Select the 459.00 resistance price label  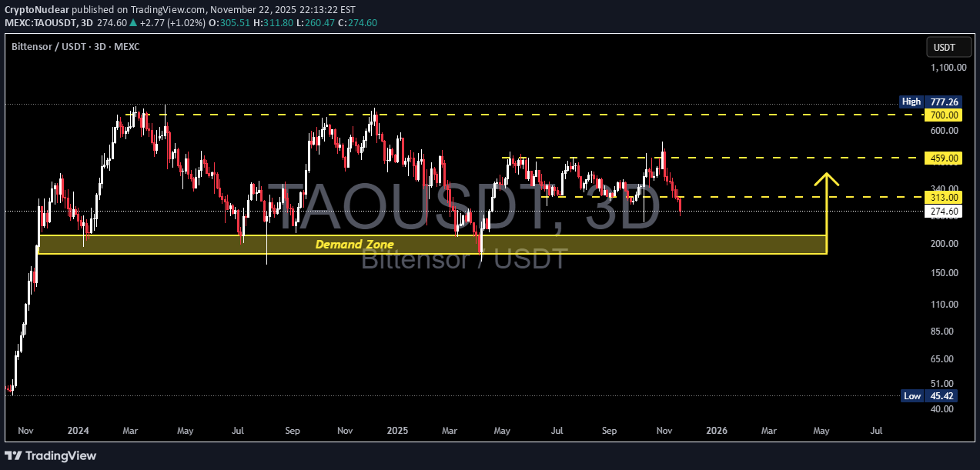944,158
